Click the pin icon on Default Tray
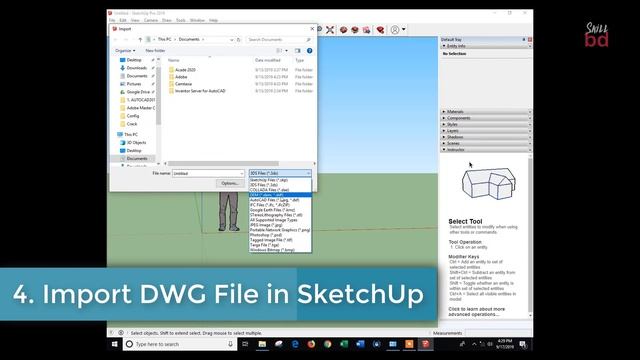 (524, 40)
